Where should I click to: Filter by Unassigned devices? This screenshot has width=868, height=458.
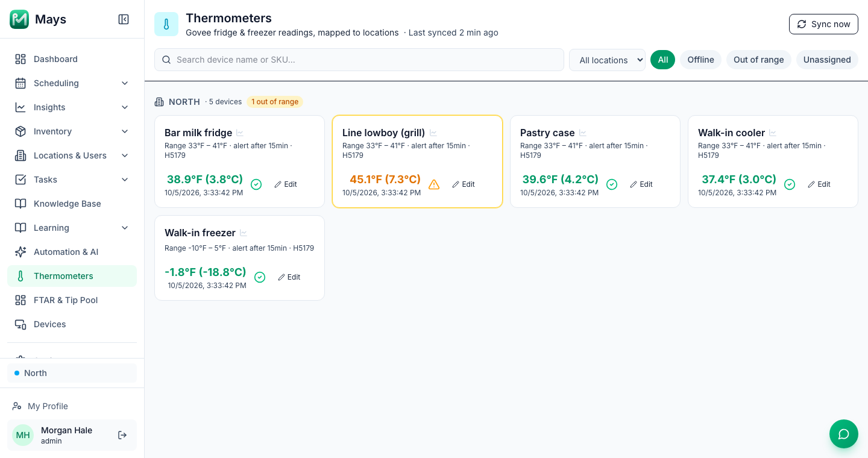click(x=827, y=60)
